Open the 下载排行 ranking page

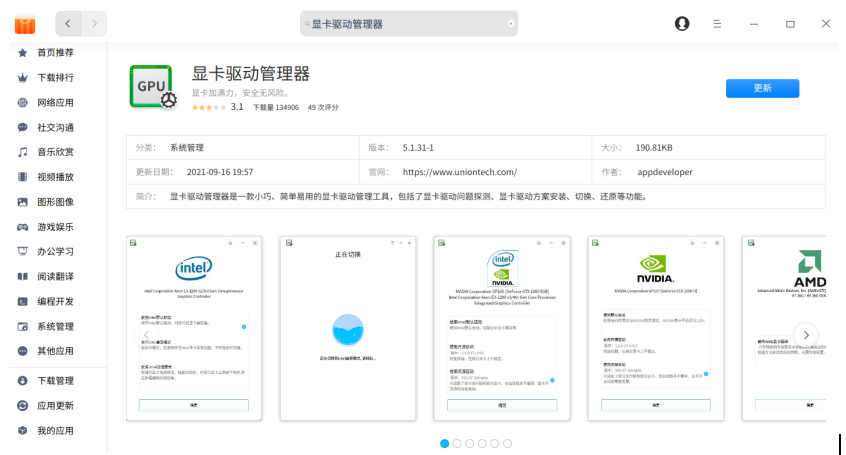[x=55, y=78]
